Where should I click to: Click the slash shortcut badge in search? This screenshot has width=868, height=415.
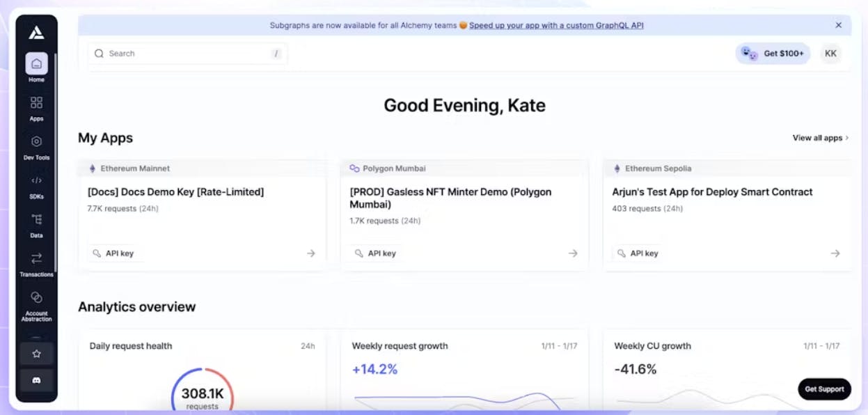click(x=276, y=54)
